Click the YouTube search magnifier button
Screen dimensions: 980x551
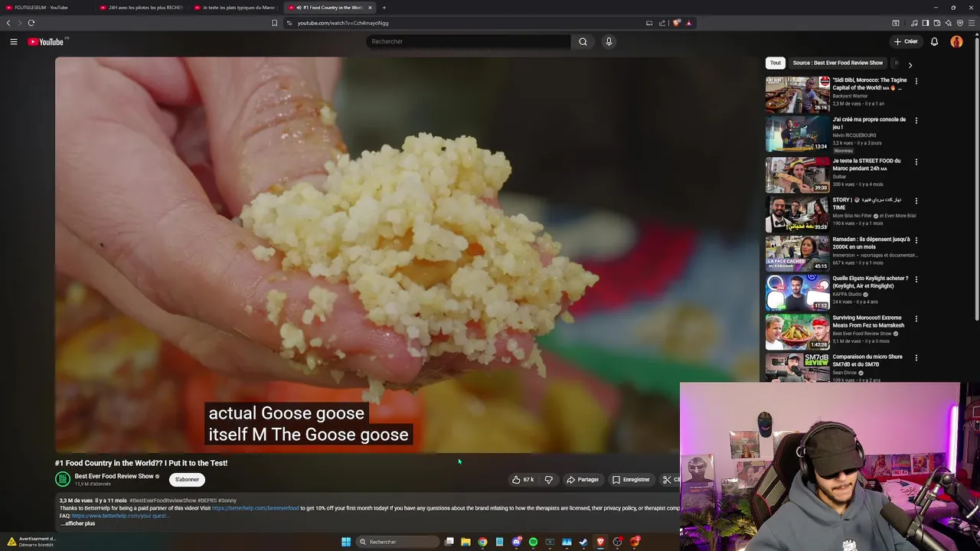583,41
